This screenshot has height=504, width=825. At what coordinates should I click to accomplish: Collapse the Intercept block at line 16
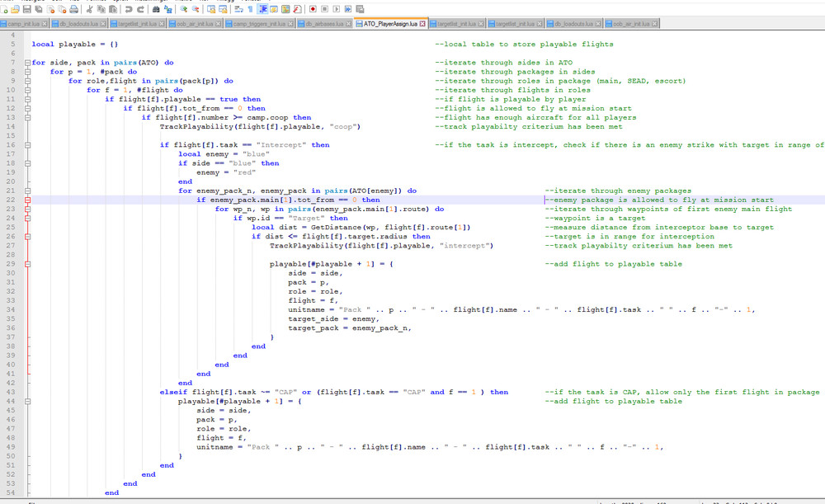pos(27,144)
